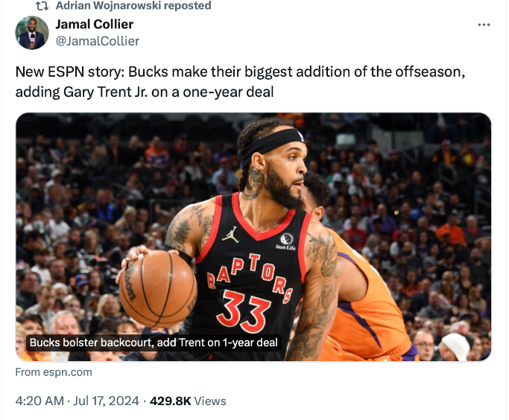Open the three-dot more options menu
This screenshot has width=509, height=420.
484,25
